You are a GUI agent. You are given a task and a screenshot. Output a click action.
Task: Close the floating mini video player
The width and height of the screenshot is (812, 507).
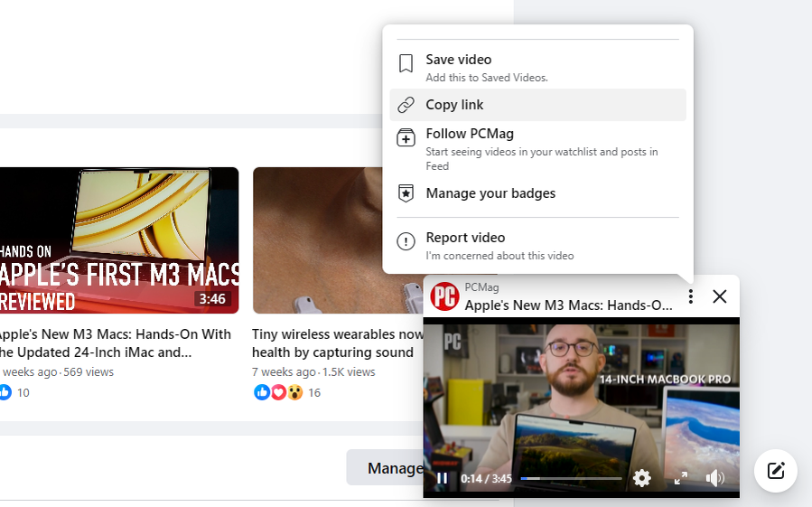pyautogui.click(x=720, y=296)
